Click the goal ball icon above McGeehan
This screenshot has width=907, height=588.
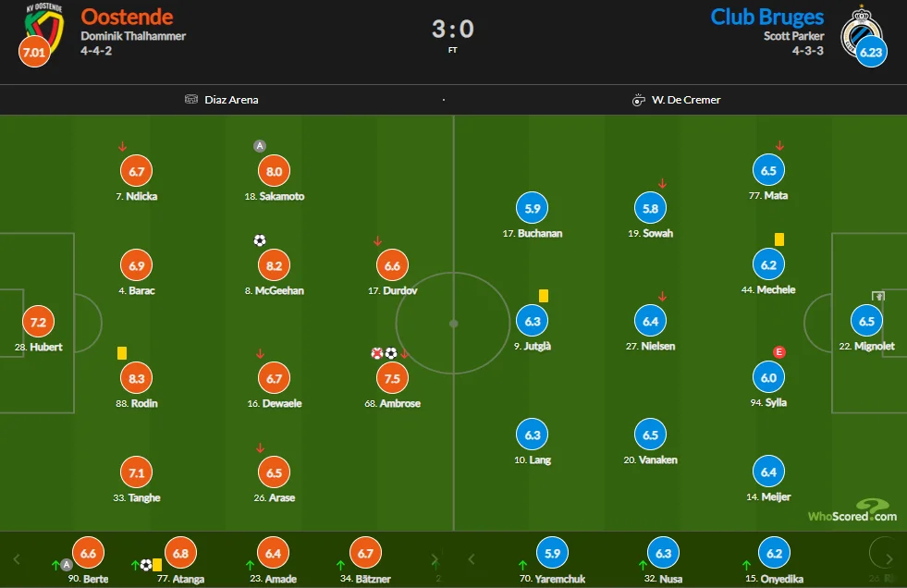(x=259, y=240)
